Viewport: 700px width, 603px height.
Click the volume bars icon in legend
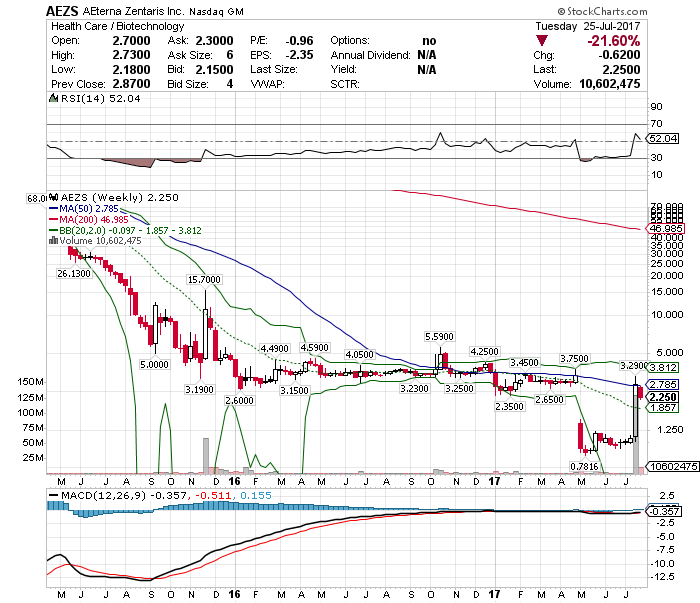(x=54, y=241)
